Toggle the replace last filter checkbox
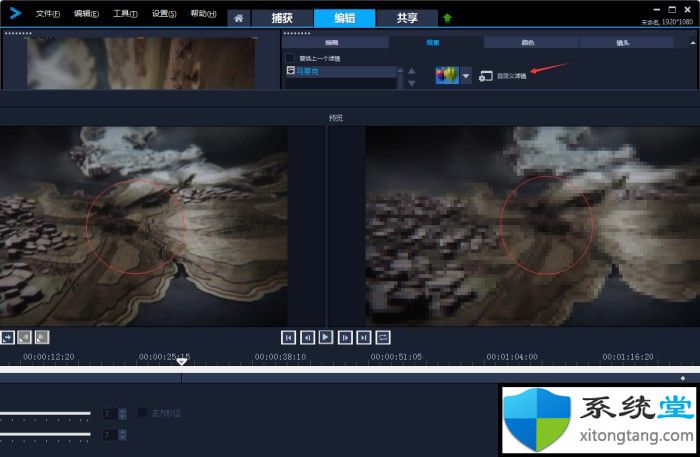 (x=290, y=58)
